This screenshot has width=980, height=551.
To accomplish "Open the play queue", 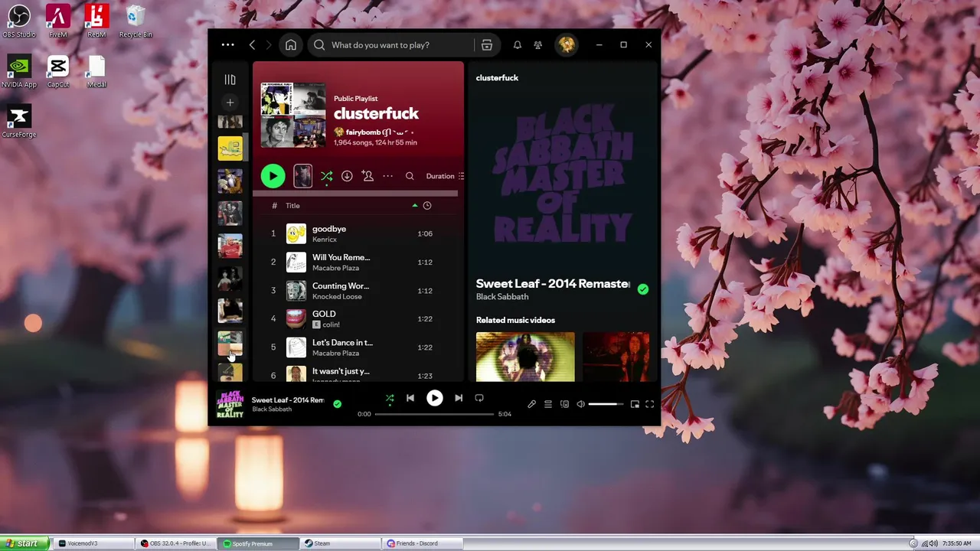I will 548,404.
